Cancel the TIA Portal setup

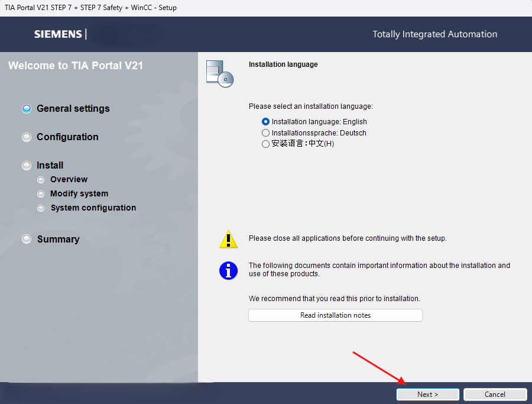(x=495, y=395)
